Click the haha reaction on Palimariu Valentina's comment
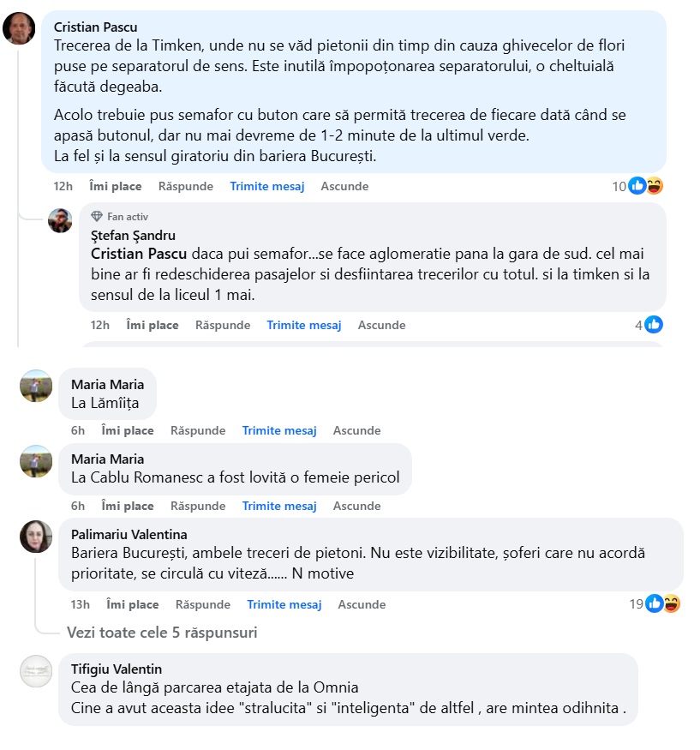This screenshot has height=750, width=700. pos(671,604)
